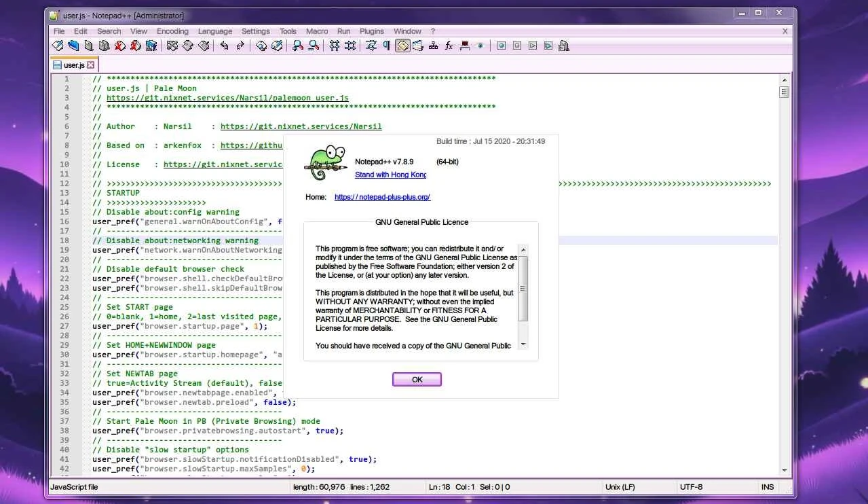Click the git.nixnet.services/Narsil author link
This screenshot has width=868, height=504.
point(301,126)
